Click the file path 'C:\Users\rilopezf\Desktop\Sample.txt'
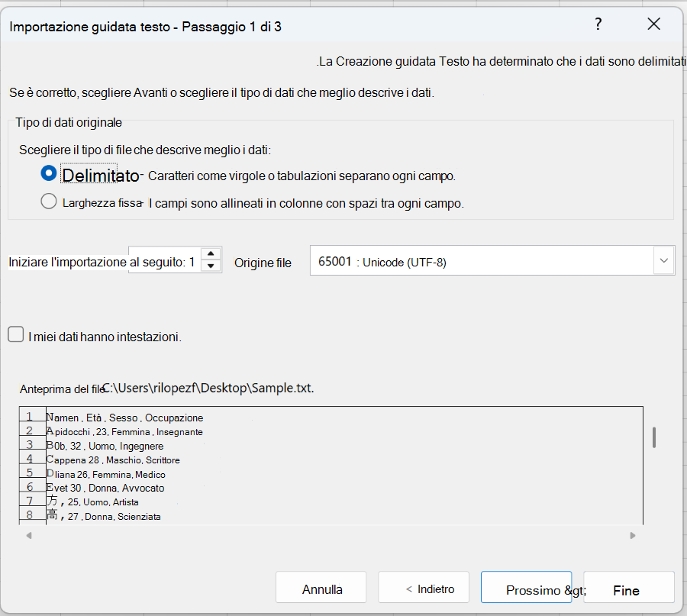The height and width of the screenshot is (616, 687). (208, 388)
